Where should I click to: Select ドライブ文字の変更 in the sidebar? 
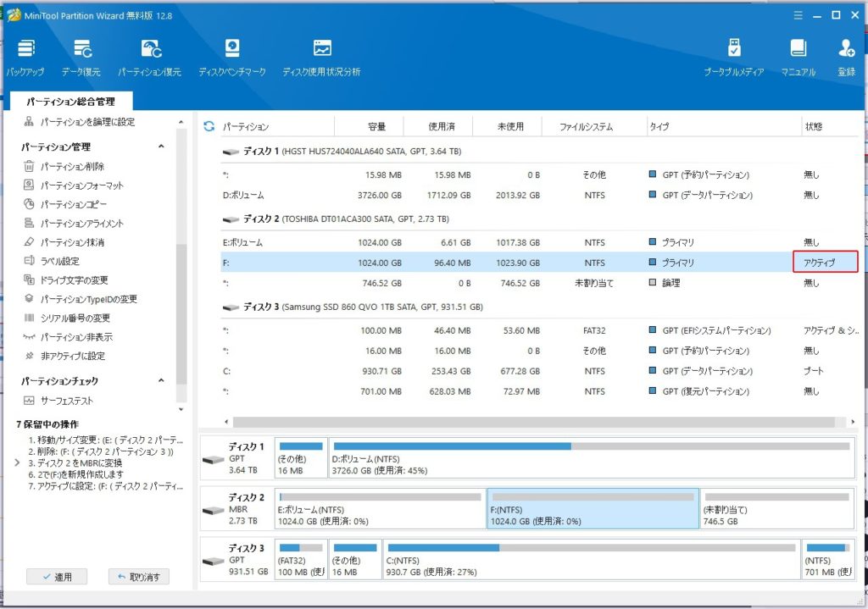[x=75, y=280]
